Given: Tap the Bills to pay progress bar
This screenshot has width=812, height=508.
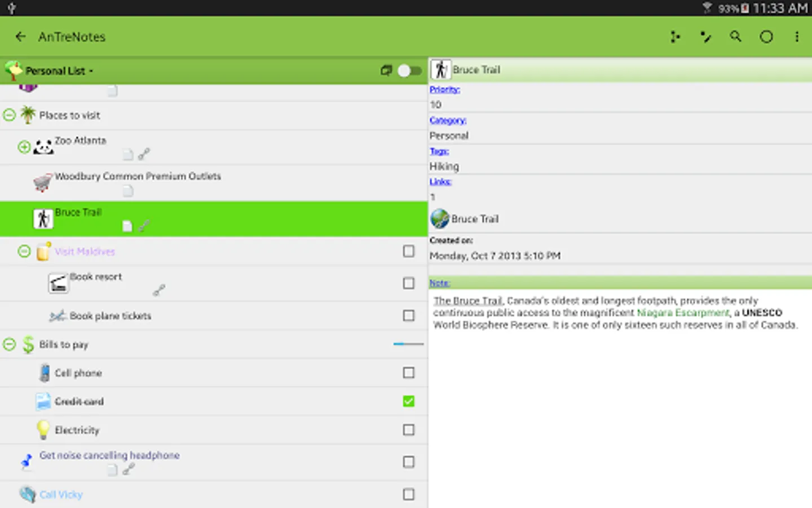Looking at the screenshot, I should click(408, 344).
